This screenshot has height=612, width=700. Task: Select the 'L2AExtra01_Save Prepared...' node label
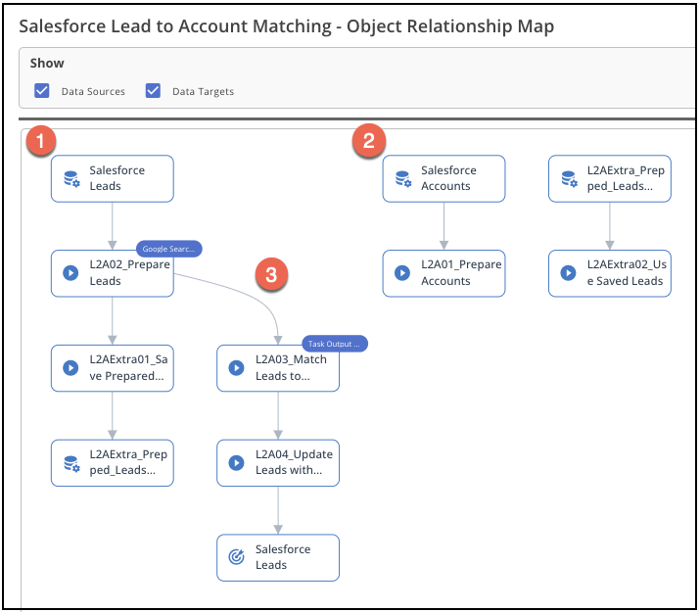pos(128,368)
